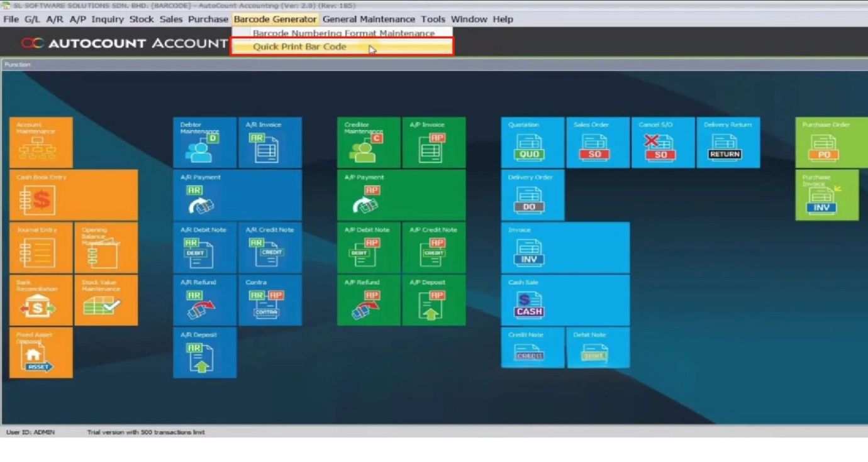Open the Tools menu
This screenshot has width=868, height=462.
click(x=433, y=19)
